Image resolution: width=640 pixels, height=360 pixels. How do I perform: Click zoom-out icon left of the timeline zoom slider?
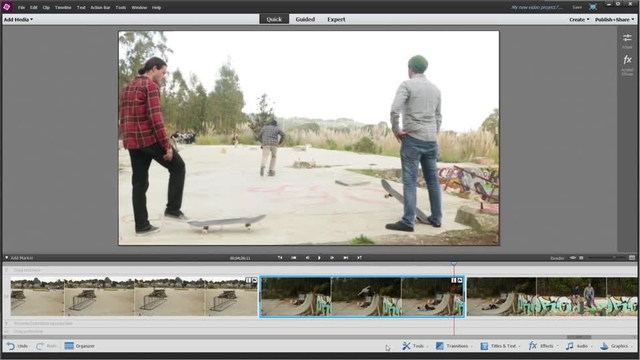tap(581, 258)
